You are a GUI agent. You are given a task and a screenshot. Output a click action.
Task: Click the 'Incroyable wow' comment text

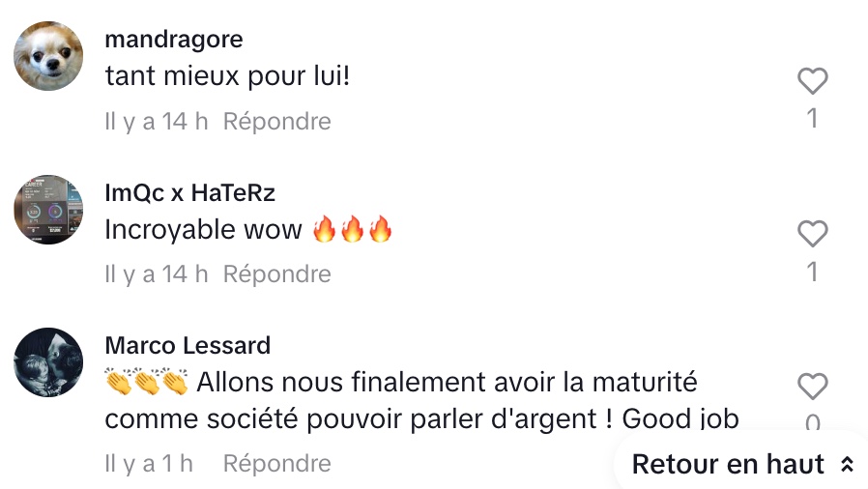click(203, 229)
